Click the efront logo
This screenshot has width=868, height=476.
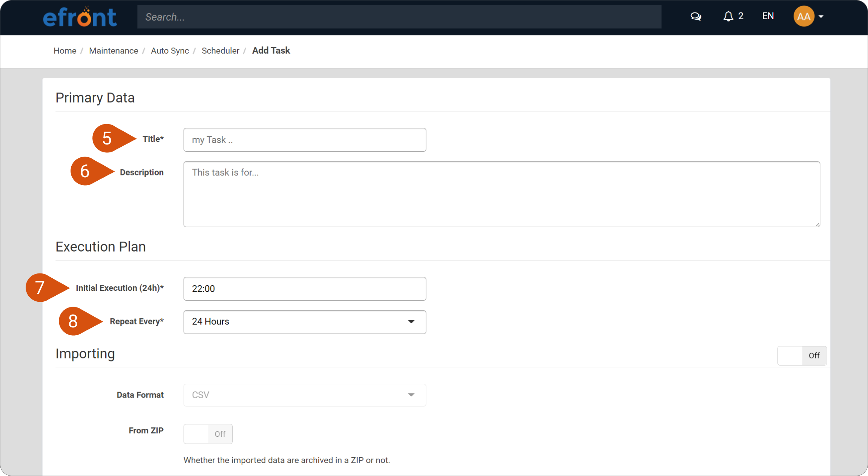pyautogui.click(x=80, y=17)
